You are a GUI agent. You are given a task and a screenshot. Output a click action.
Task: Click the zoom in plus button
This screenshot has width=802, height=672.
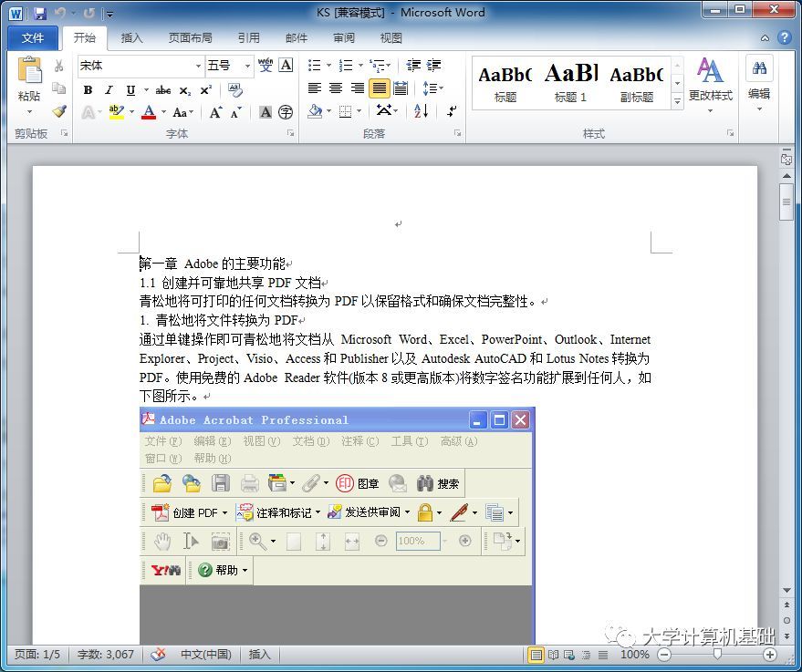[770, 654]
